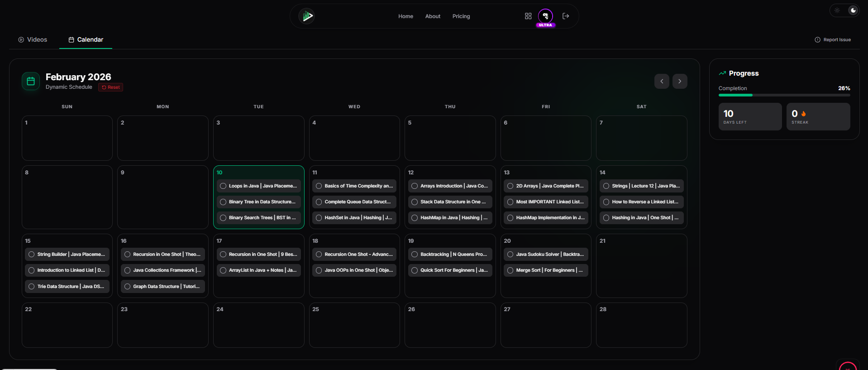Click the Progress trend arrow icon
Image resolution: width=868 pixels, height=370 pixels.
722,73
